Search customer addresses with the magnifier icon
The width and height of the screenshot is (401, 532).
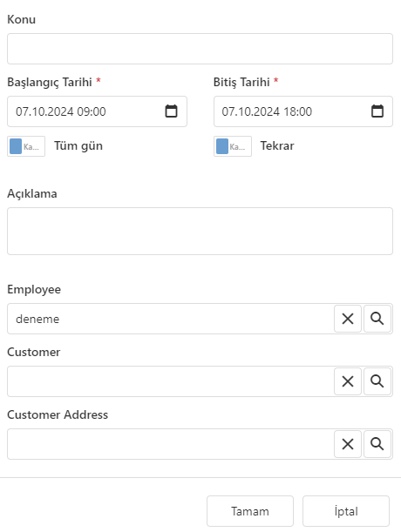[377, 444]
